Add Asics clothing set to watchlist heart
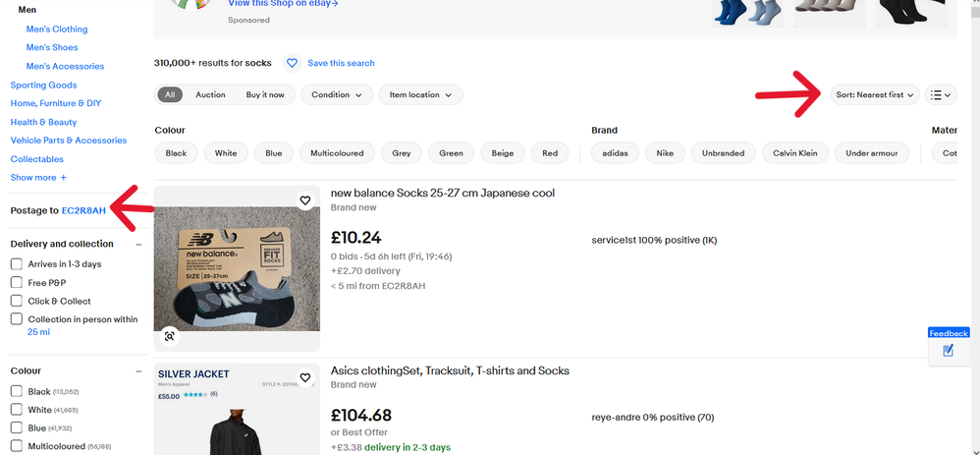The width and height of the screenshot is (980, 455). pos(305,377)
